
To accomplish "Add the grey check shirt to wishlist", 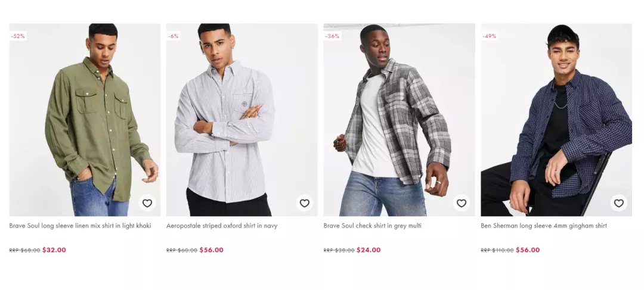I will click(x=462, y=203).
